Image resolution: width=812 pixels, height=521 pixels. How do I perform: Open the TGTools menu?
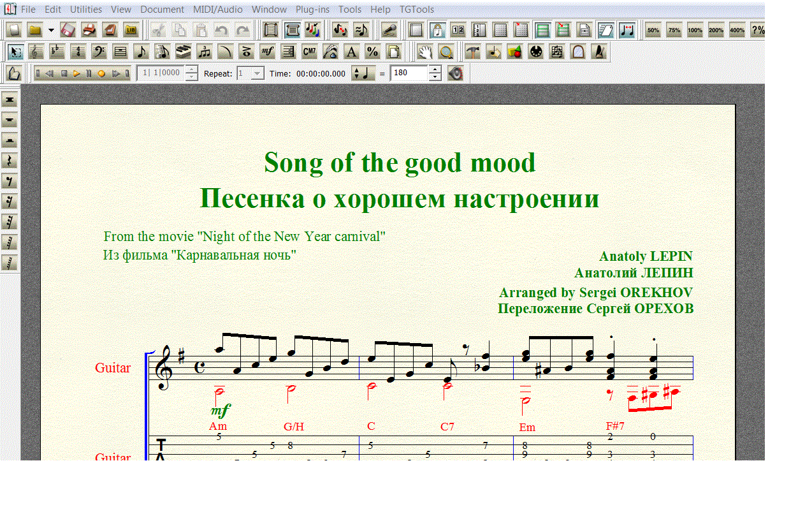point(417,10)
